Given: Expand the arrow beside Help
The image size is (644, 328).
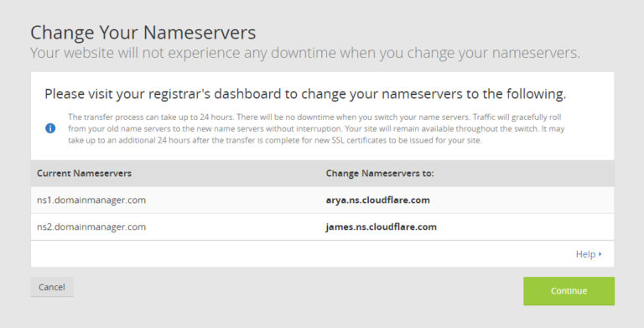Looking at the screenshot, I should [x=600, y=254].
